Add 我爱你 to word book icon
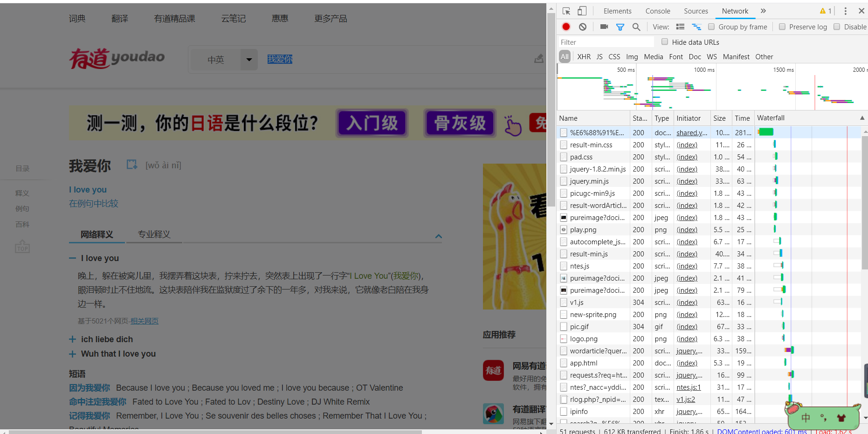The image size is (868, 434). click(132, 165)
